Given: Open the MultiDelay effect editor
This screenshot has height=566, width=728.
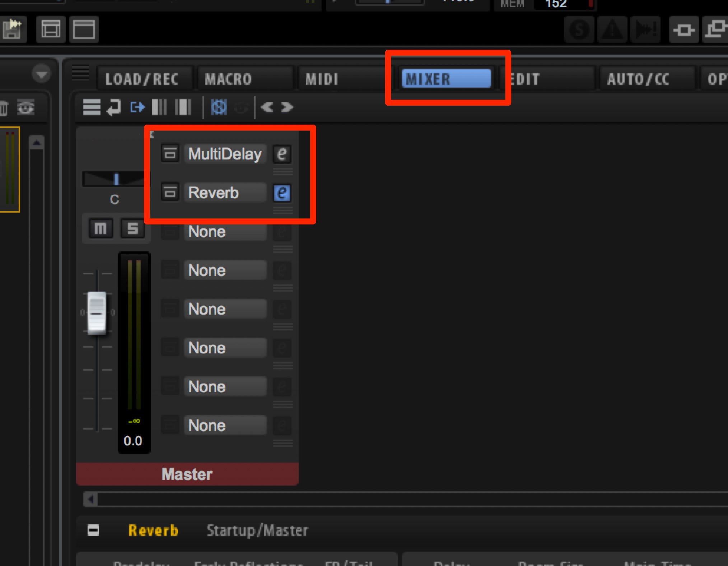Looking at the screenshot, I should (x=282, y=154).
